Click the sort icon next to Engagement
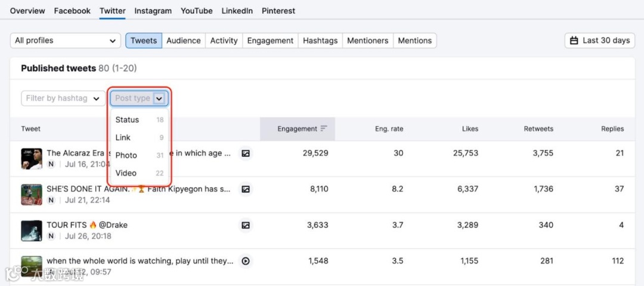Viewport: 644px width, 286px height. (324, 129)
